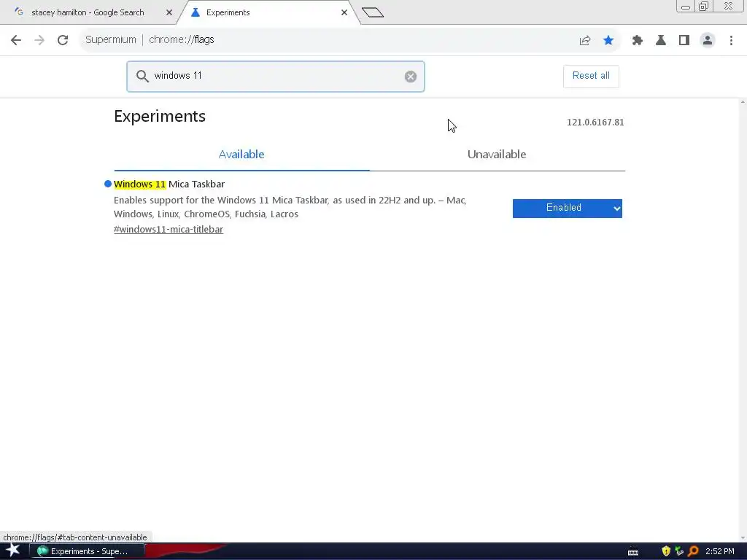Switch to the Unavailable flags tab
Viewport: 747px width, 560px height.
point(497,155)
